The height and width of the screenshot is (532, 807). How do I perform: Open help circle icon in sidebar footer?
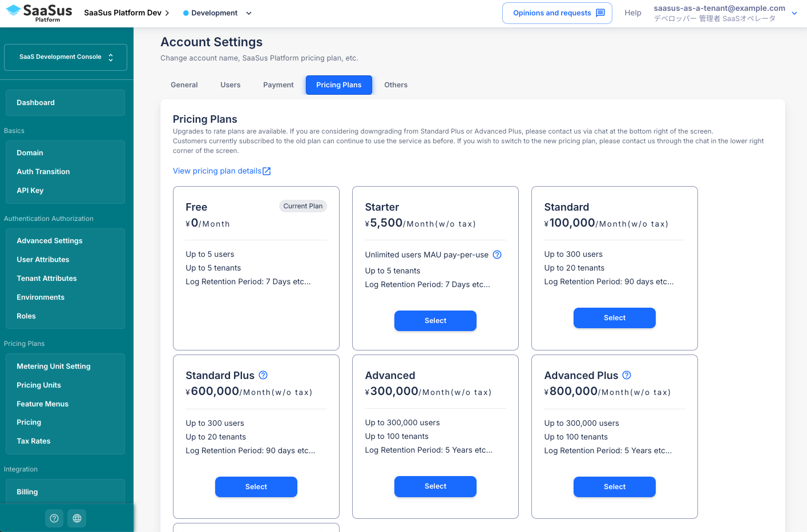[x=54, y=518]
